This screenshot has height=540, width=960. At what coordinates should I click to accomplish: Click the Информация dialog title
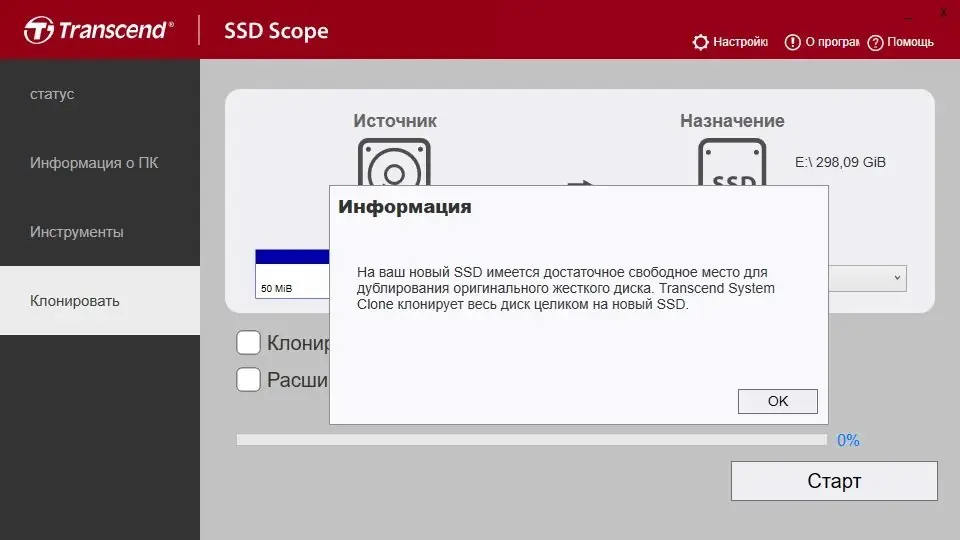click(x=405, y=206)
